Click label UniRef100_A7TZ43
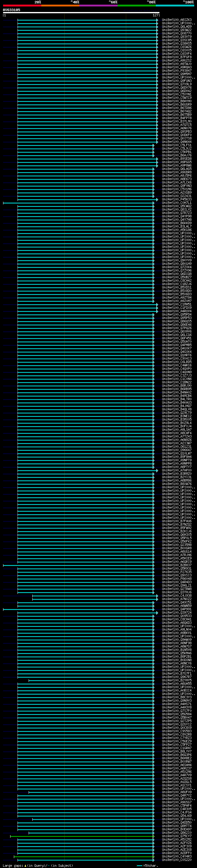197x868 pixels. [x=176, y=436]
